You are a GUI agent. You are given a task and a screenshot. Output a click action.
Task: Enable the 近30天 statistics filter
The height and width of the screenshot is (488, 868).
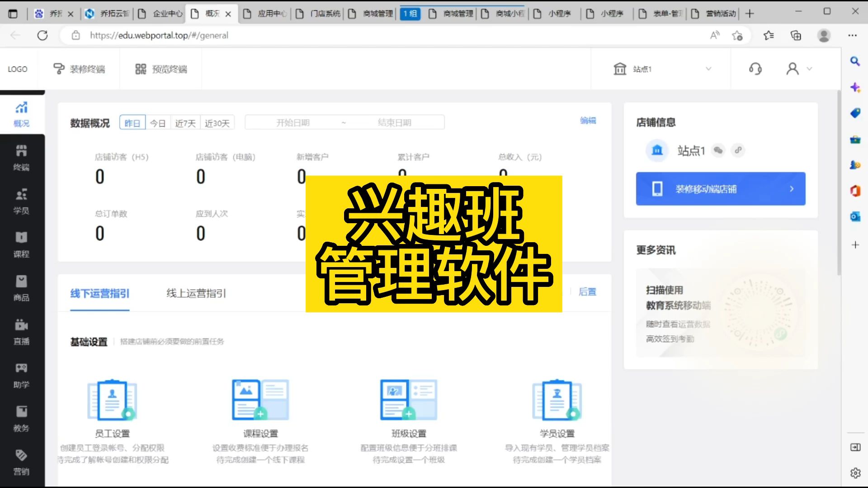pos(217,122)
